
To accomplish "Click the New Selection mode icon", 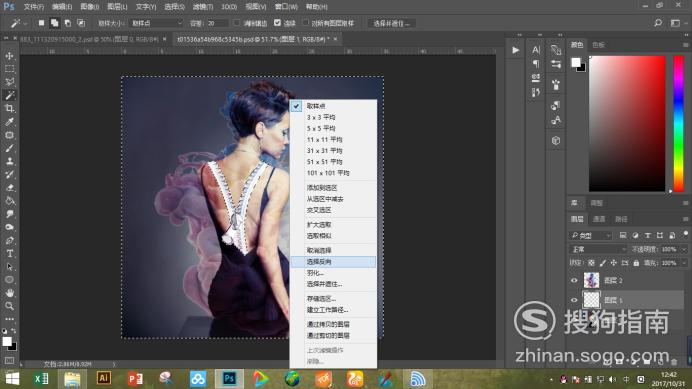I will pyautogui.click(x=41, y=23).
